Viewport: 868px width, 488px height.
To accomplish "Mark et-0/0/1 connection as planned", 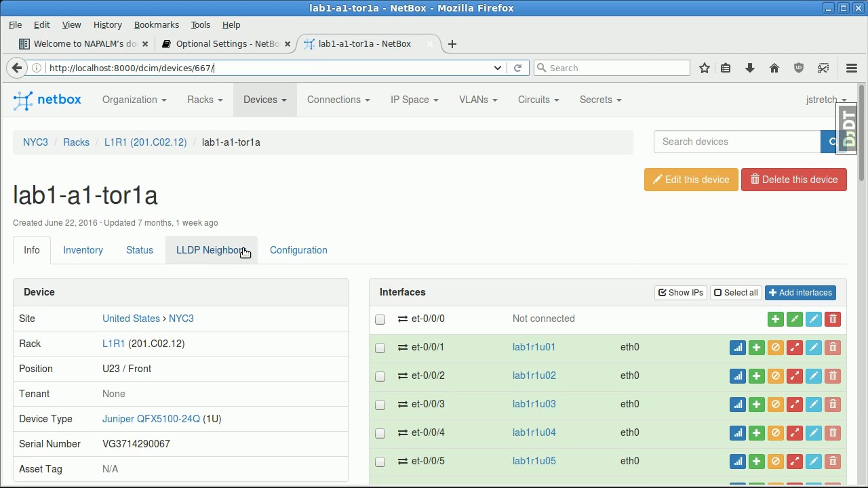I will coord(775,347).
